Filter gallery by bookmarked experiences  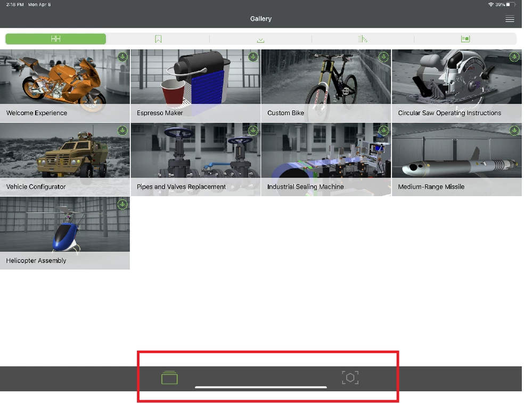point(158,38)
